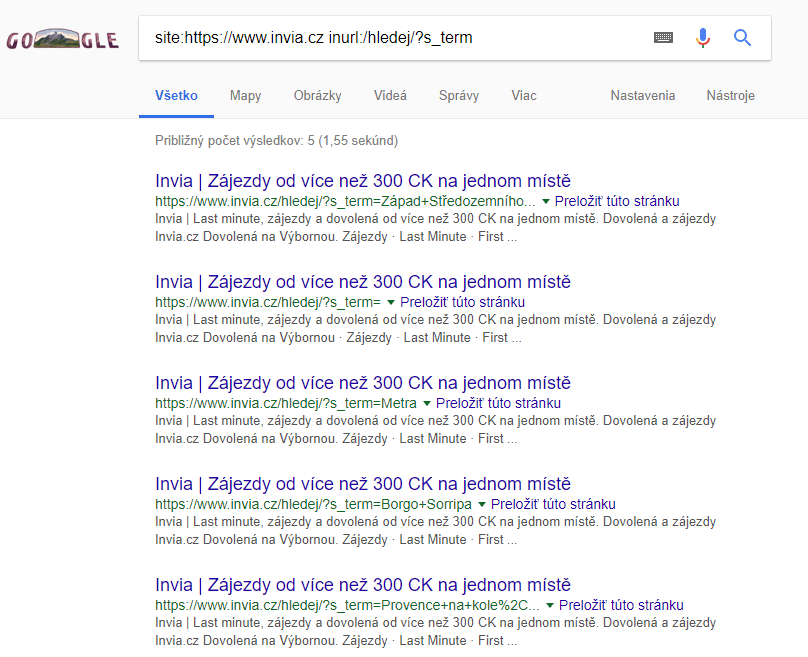Translate the Provence+na+kole result page

pyautogui.click(x=621, y=605)
